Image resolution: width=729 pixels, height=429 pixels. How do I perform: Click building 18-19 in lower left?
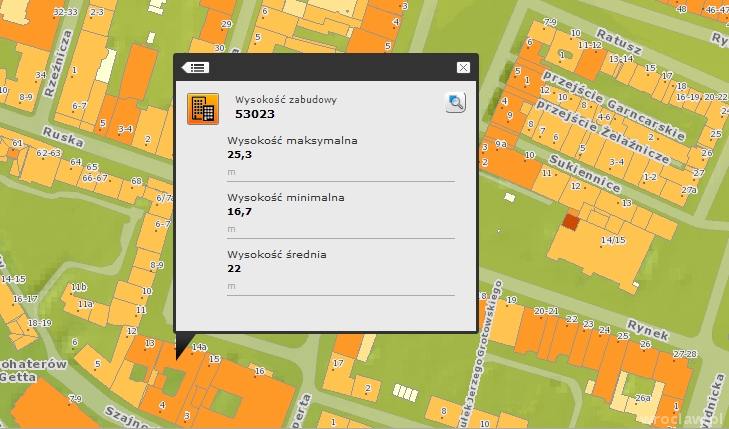pos(39,323)
